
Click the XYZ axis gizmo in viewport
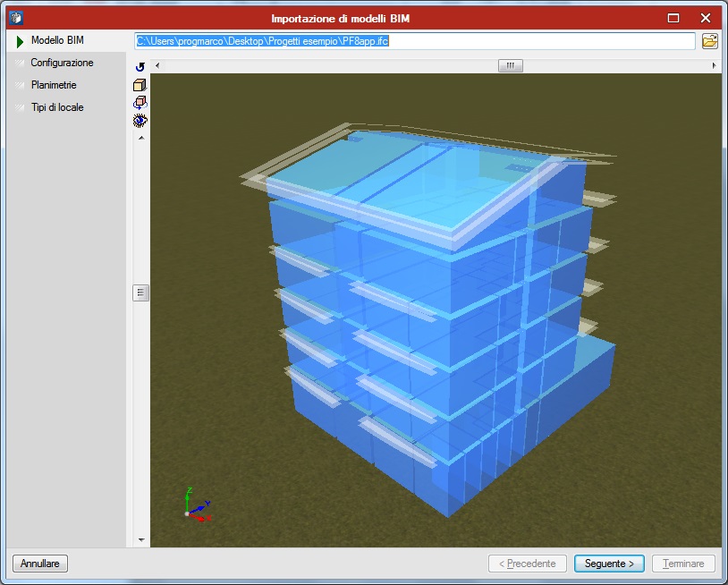coord(195,506)
